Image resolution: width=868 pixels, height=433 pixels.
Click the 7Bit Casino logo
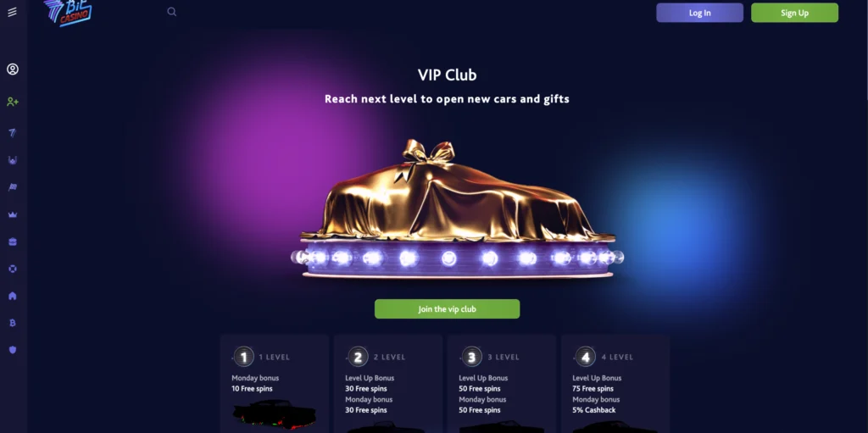click(68, 12)
